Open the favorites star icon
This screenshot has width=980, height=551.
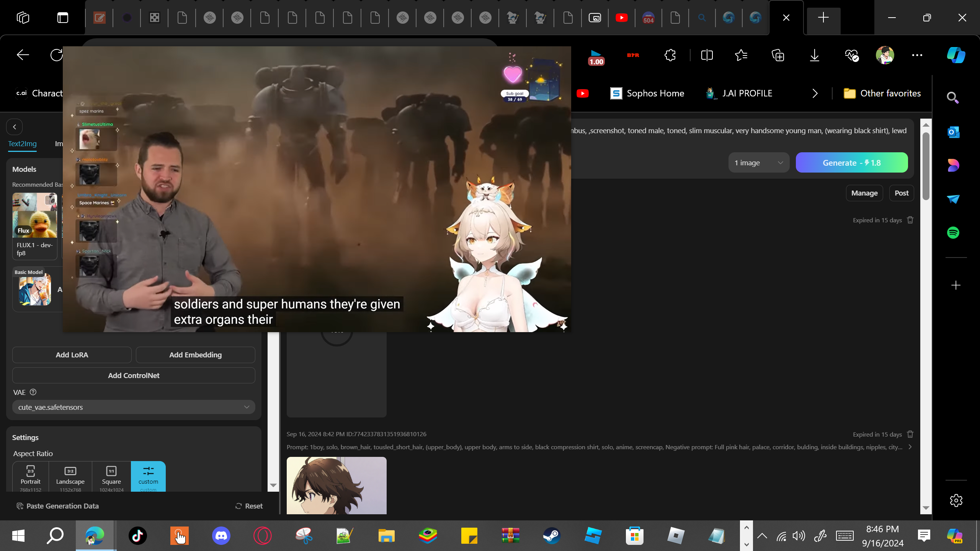[741, 55]
